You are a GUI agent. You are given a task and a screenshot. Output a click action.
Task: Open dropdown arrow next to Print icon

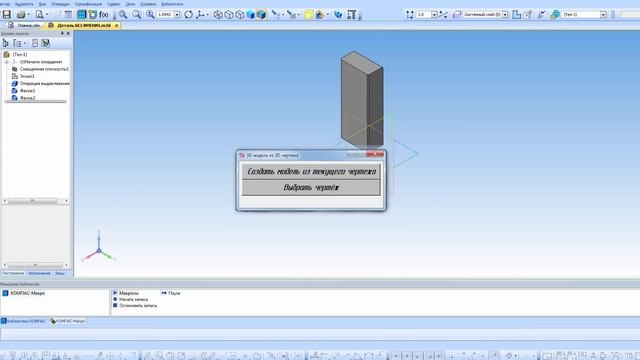(29, 15)
